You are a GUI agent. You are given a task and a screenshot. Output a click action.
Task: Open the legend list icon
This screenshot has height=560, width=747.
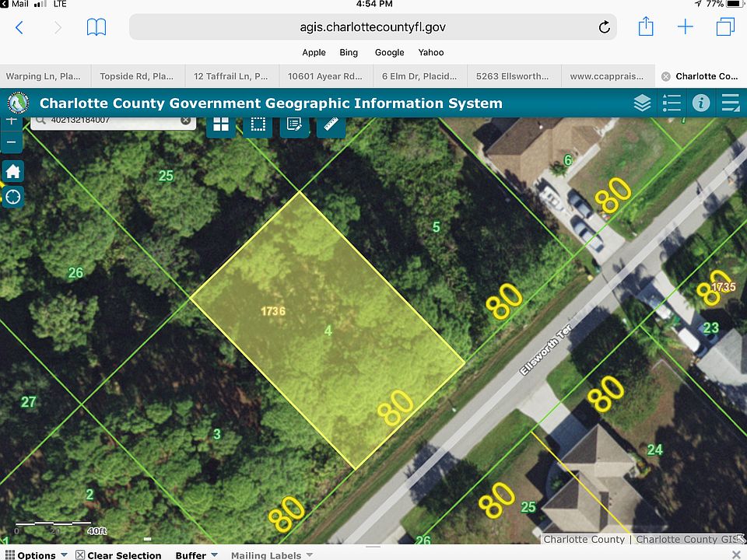point(672,103)
